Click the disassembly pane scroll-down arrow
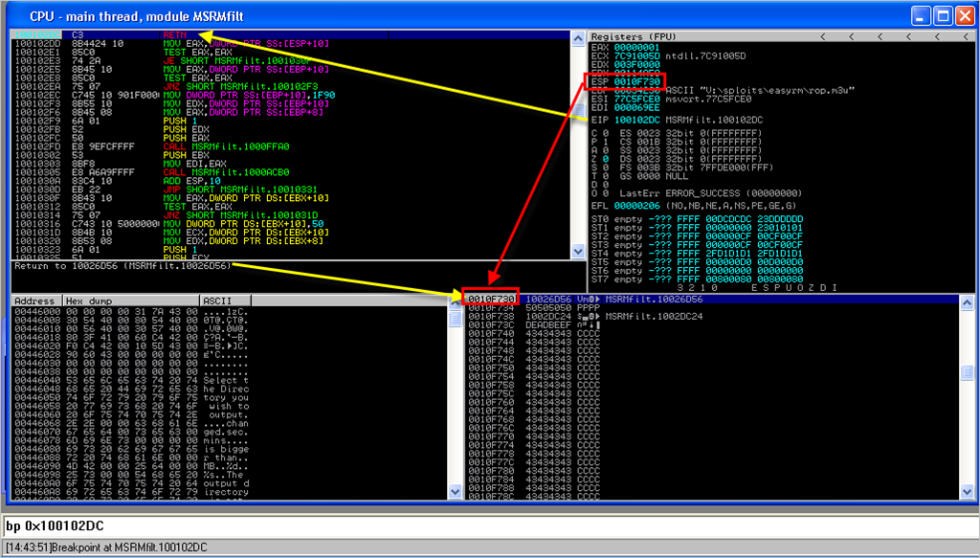Image resolution: width=980 pixels, height=558 pixels. click(x=577, y=253)
